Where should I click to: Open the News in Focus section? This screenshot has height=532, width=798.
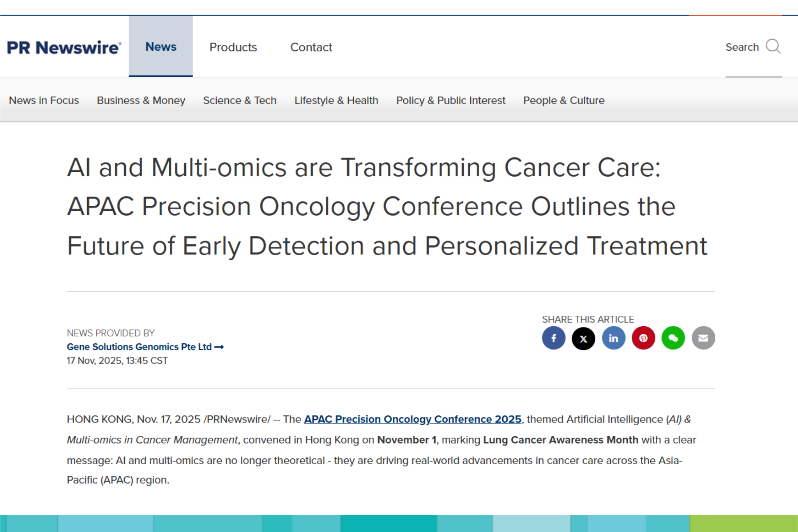click(x=44, y=100)
